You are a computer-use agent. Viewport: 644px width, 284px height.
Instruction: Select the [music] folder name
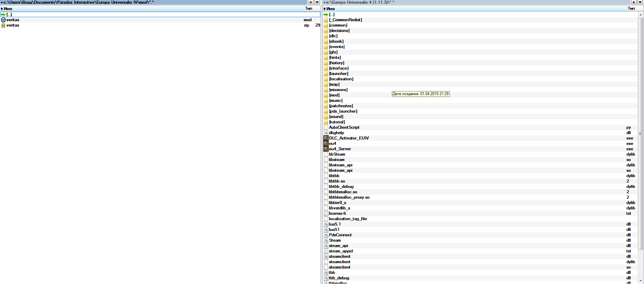click(x=336, y=100)
